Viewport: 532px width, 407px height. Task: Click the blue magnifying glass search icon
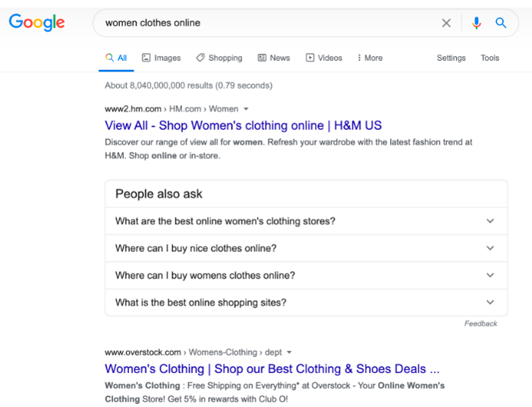tap(501, 23)
